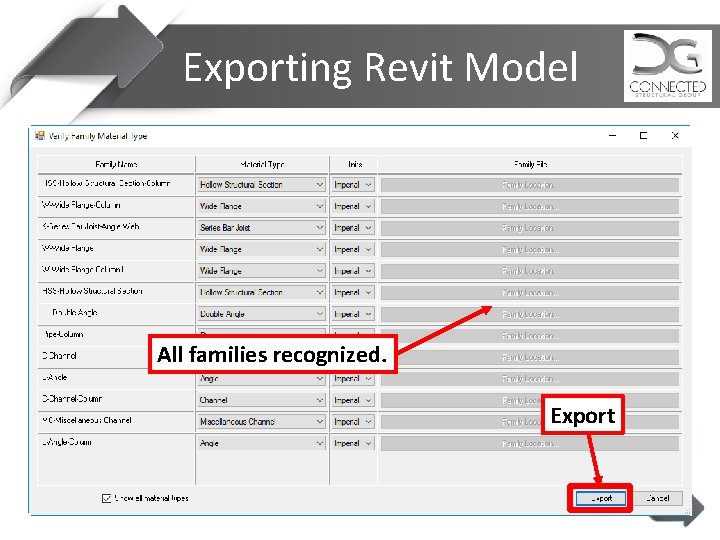Select the Double Angle family name cell

tap(116, 313)
